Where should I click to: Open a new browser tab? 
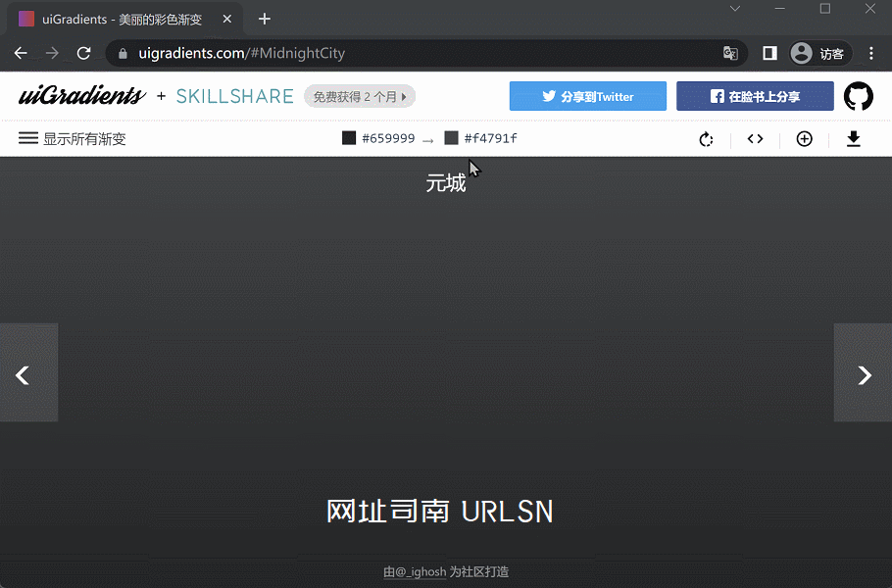point(264,19)
